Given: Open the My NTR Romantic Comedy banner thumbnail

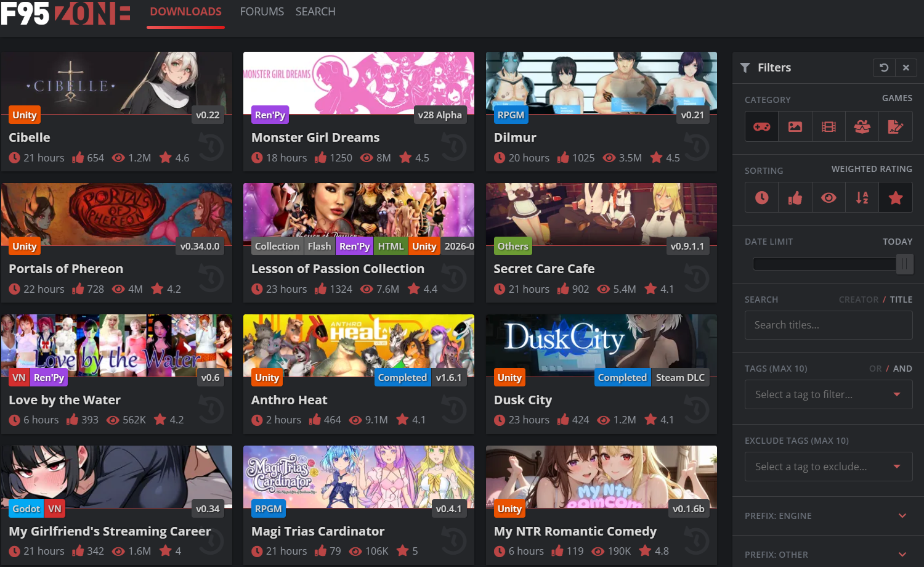Looking at the screenshot, I should click(601, 476).
